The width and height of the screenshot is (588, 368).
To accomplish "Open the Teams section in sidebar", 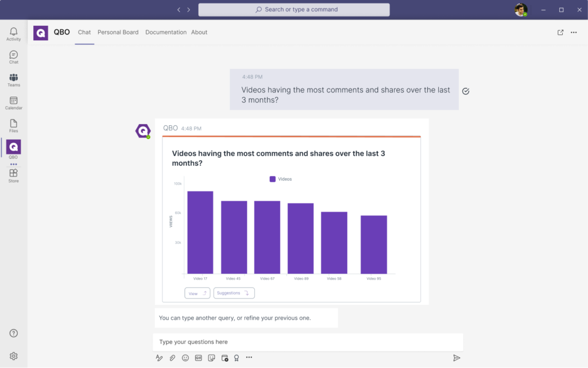I will click(13, 80).
